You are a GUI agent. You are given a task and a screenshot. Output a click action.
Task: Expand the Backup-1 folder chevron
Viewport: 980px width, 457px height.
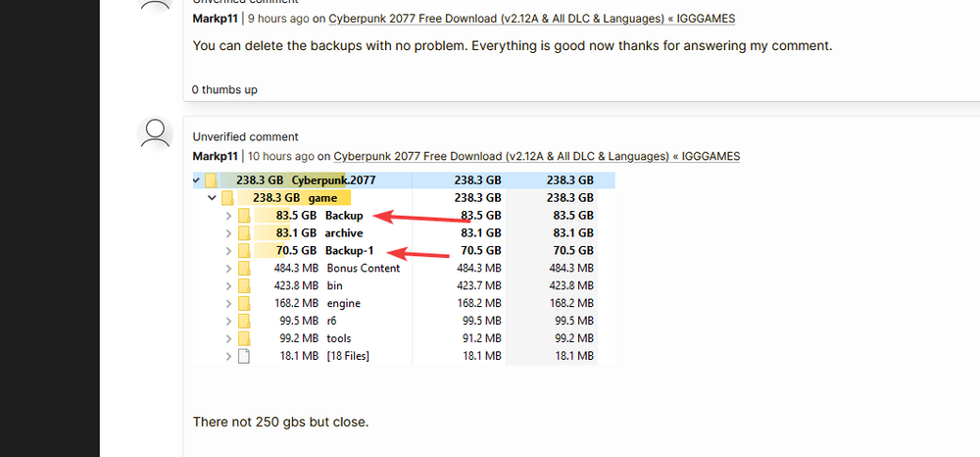pyautogui.click(x=228, y=251)
